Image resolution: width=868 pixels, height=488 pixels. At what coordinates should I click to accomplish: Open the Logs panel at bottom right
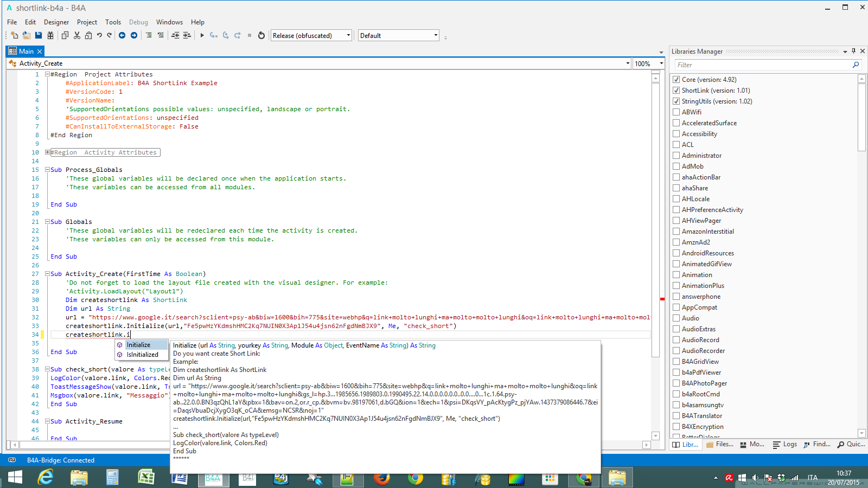click(x=784, y=444)
